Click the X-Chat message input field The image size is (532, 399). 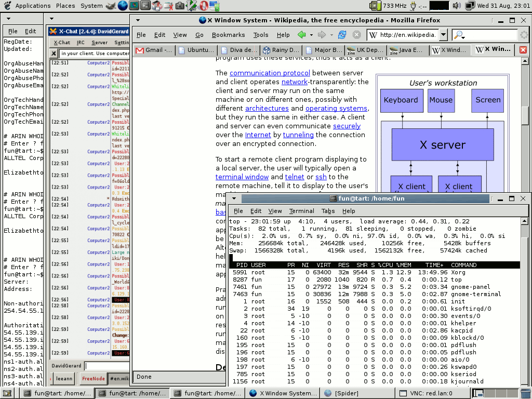click(x=107, y=366)
